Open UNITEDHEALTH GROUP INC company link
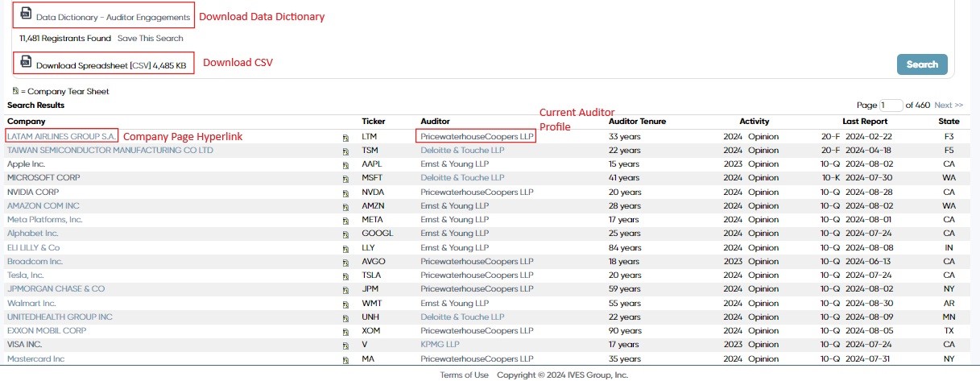The height and width of the screenshot is (381, 980). click(60, 317)
